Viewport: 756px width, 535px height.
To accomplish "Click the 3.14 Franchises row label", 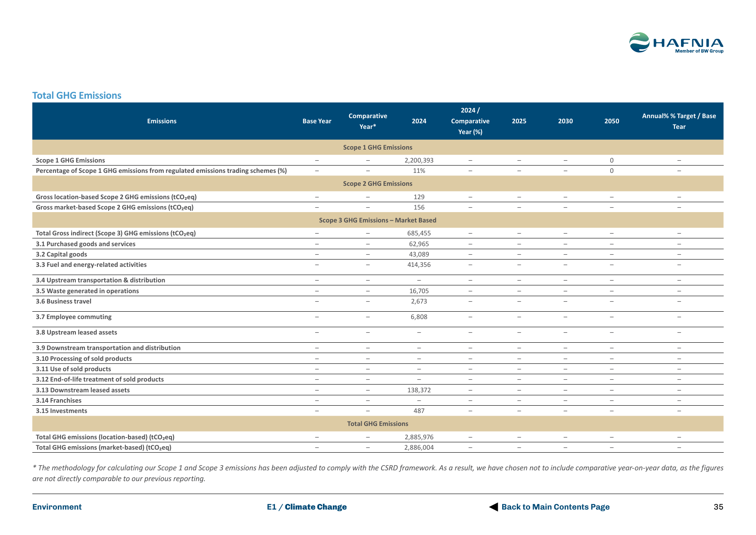I will [59, 400].
